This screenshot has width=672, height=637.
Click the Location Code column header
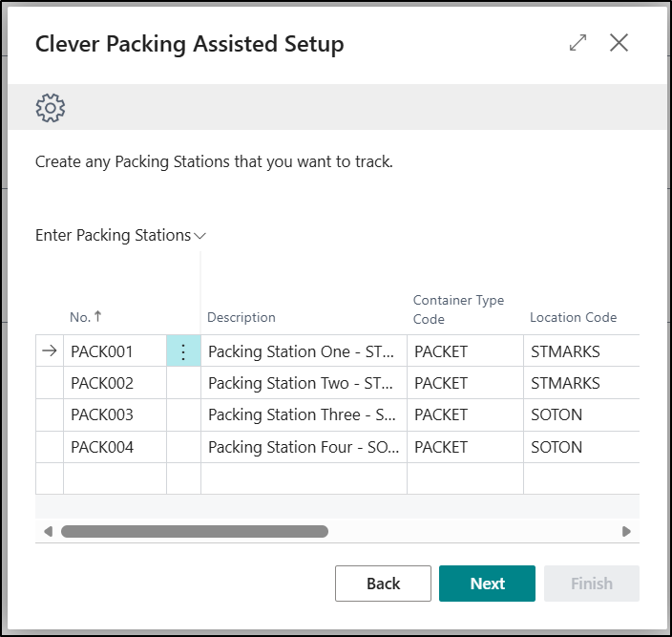(x=573, y=317)
